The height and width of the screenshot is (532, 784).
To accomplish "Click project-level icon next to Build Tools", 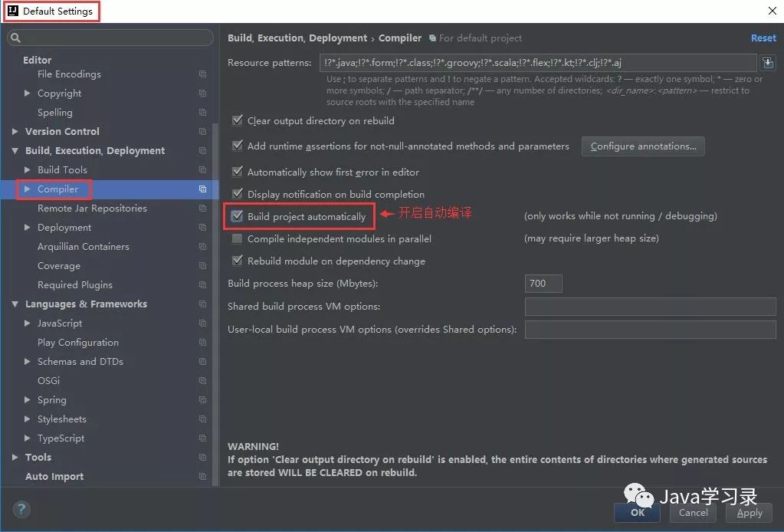I will point(202,170).
